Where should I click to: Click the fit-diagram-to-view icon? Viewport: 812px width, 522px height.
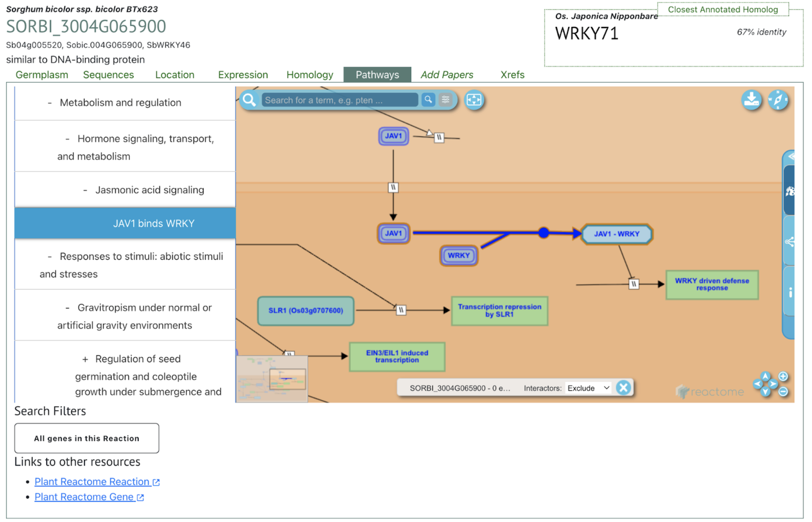pos(474,100)
